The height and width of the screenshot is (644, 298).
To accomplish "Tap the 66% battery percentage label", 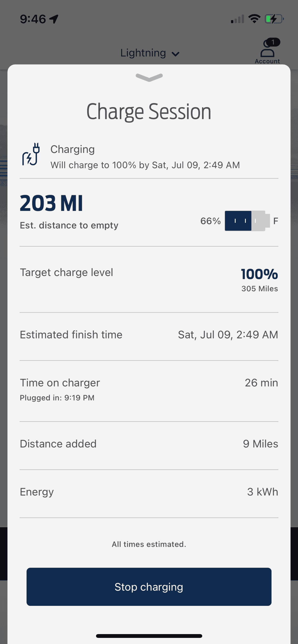I will tap(210, 221).
